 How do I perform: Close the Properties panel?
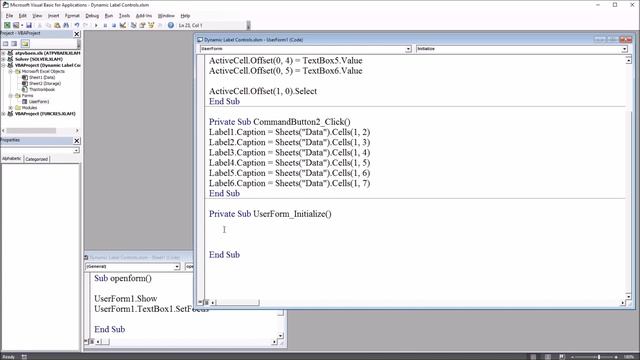(77, 140)
